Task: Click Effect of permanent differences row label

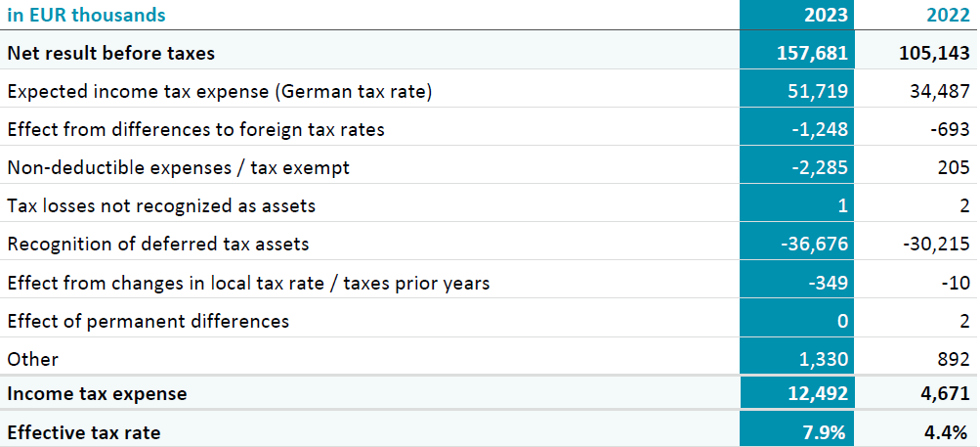Action: (x=149, y=321)
